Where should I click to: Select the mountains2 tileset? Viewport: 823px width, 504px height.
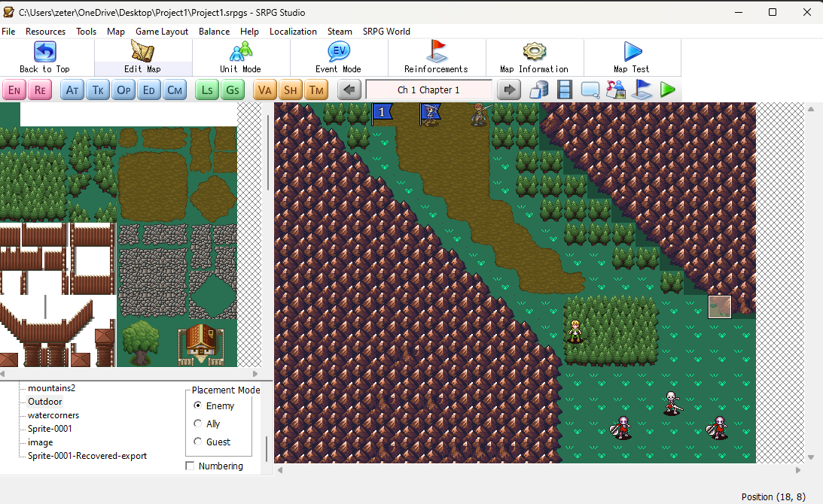(51, 388)
